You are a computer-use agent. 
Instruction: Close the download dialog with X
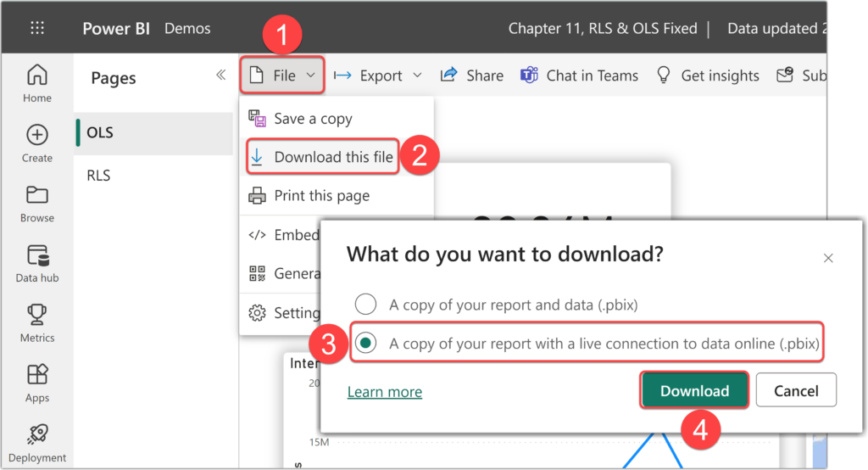pyautogui.click(x=828, y=258)
